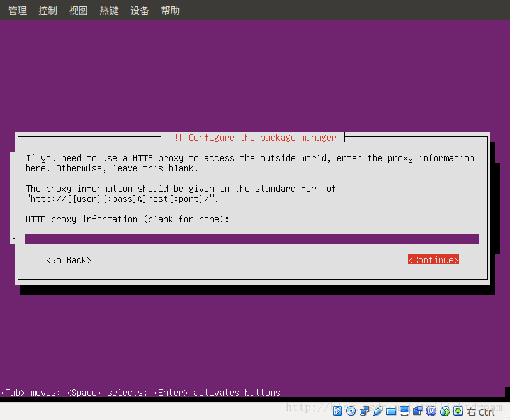Click the overlapping windows status icon
The height and width of the screenshot is (420, 510).
pos(418,411)
